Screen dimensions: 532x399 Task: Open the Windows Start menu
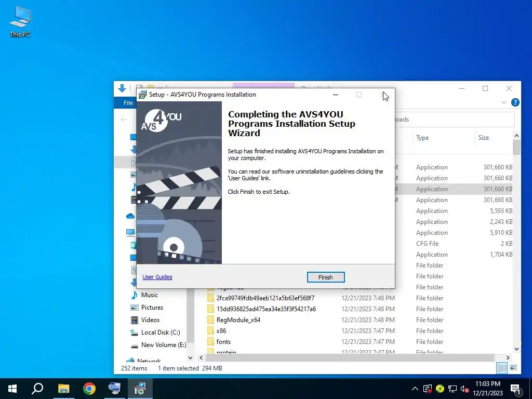12,389
